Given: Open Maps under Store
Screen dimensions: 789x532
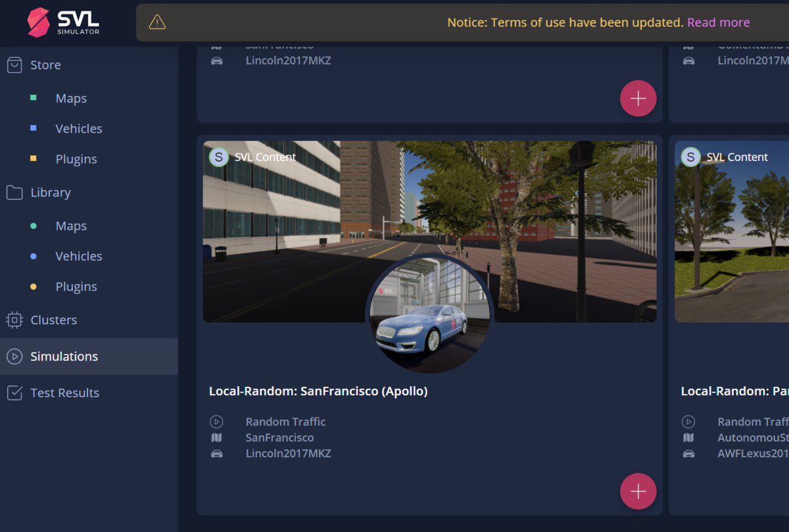Looking at the screenshot, I should [71, 98].
